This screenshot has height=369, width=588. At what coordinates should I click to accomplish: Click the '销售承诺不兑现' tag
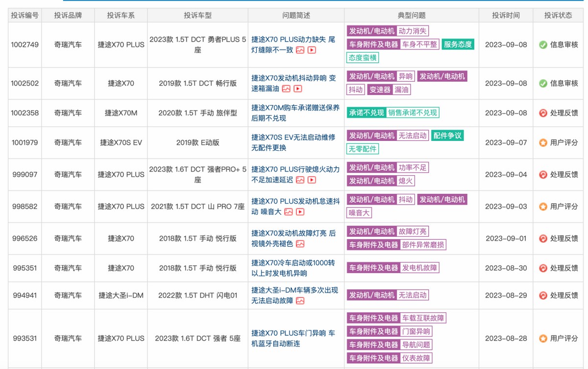click(x=413, y=113)
